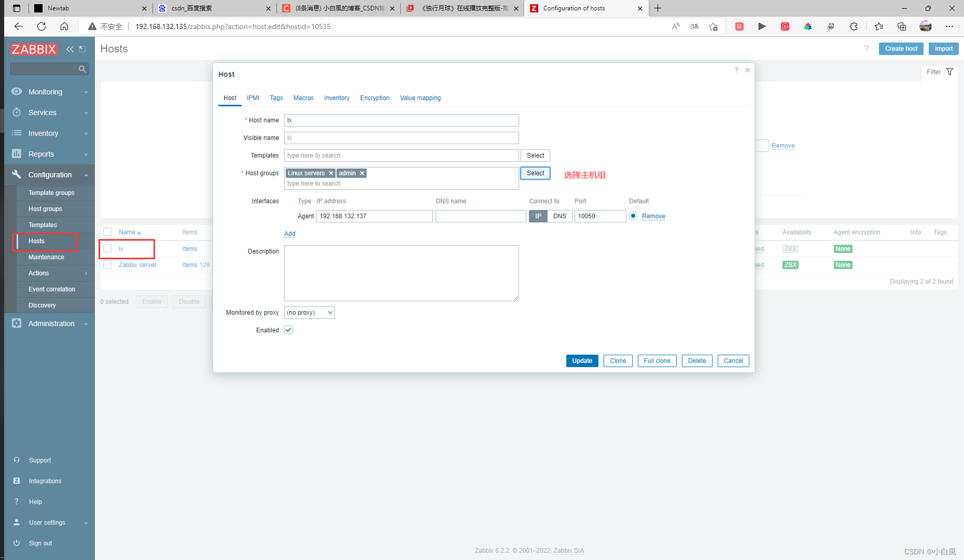Switch Connect to toggle to DNS
964x560 pixels.
(x=560, y=216)
